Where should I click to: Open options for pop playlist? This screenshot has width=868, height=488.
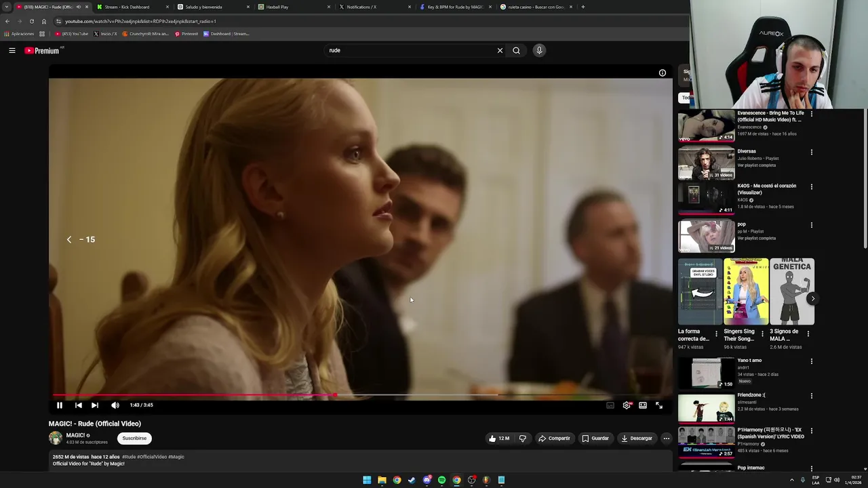(812, 225)
